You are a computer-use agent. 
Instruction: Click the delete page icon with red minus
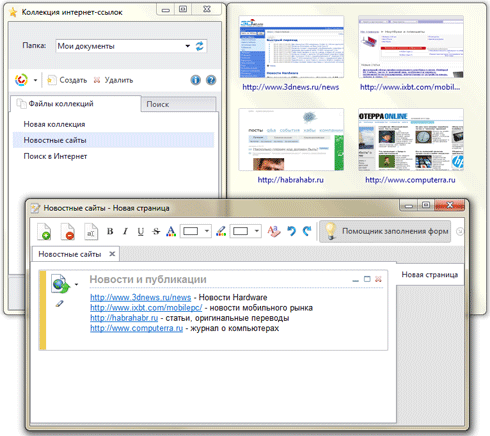pyautogui.click(x=68, y=231)
